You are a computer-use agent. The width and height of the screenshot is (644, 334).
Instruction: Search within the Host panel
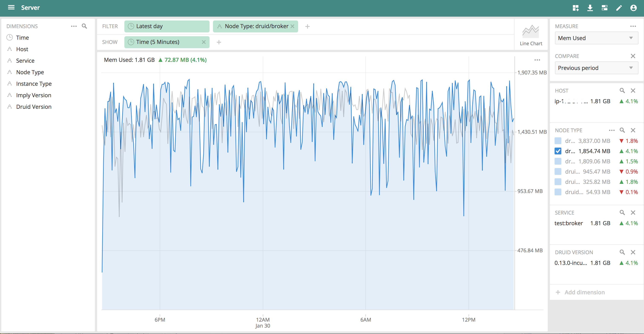[x=622, y=91]
